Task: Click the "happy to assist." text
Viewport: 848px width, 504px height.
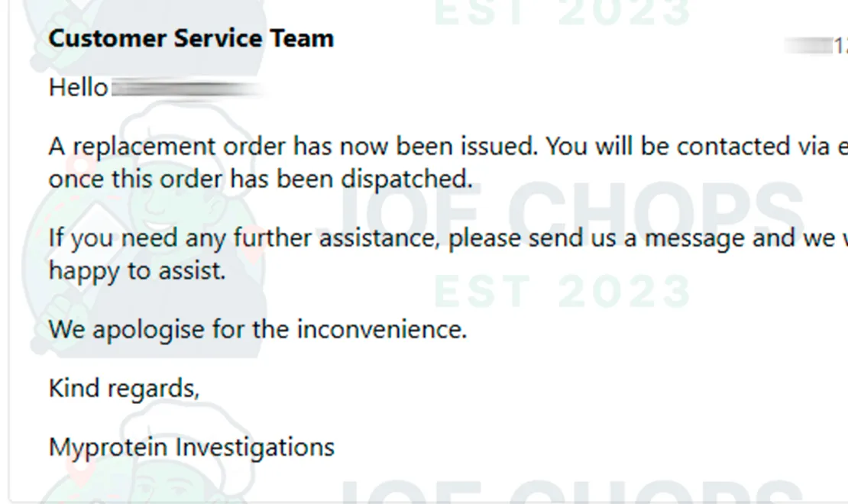Action: [x=137, y=270]
